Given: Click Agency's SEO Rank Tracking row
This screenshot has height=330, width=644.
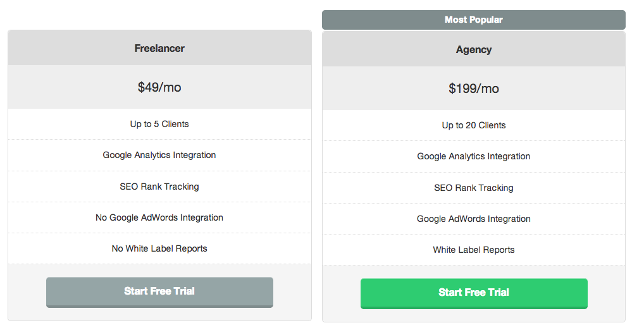Looking at the screenshot, I should coord(474,188).
